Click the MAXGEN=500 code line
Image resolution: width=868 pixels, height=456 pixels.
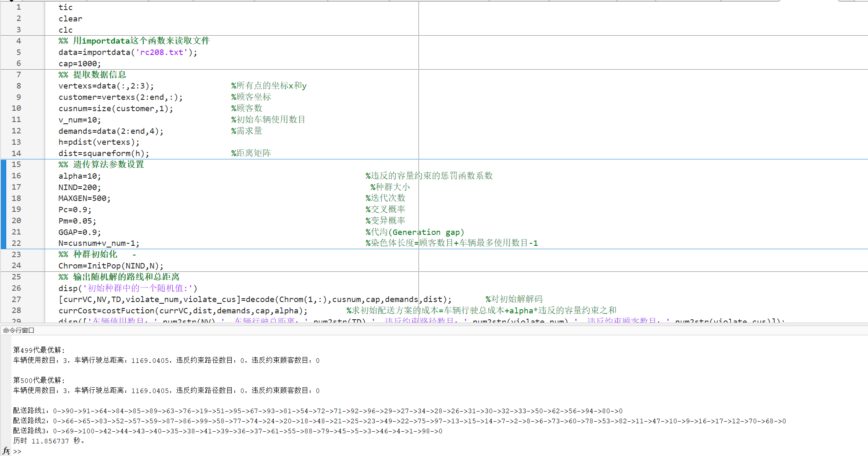click(84, 198)
